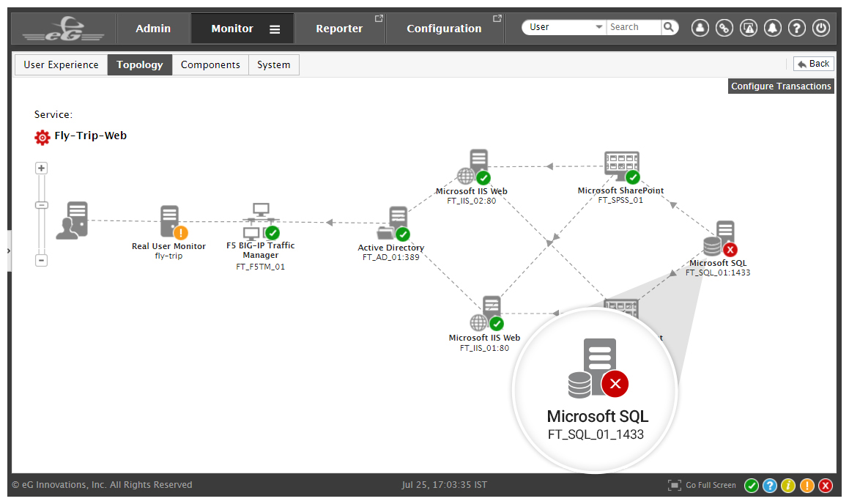The width and height of the screenshot is (849, 504).
Task: Click the FT_F5TM_01 label
Action: coord(261,267)
